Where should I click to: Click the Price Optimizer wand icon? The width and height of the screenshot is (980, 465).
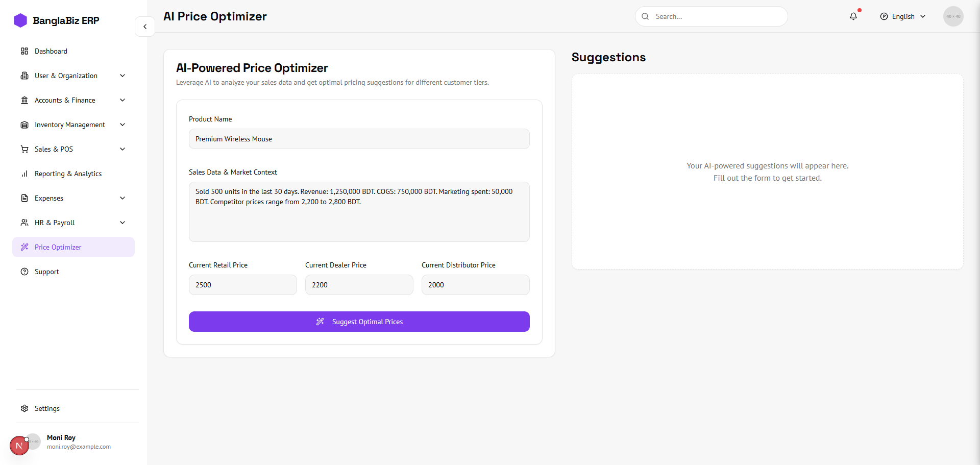click(x=24, y=247)
